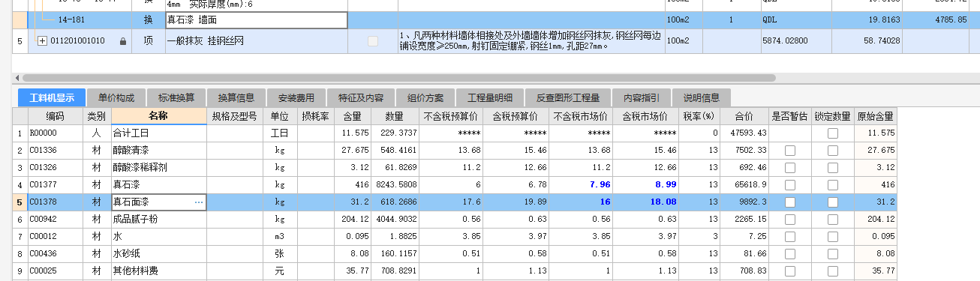Click the 编码 column header
Screen dimensions: 980x281
[x=55, y=116]
